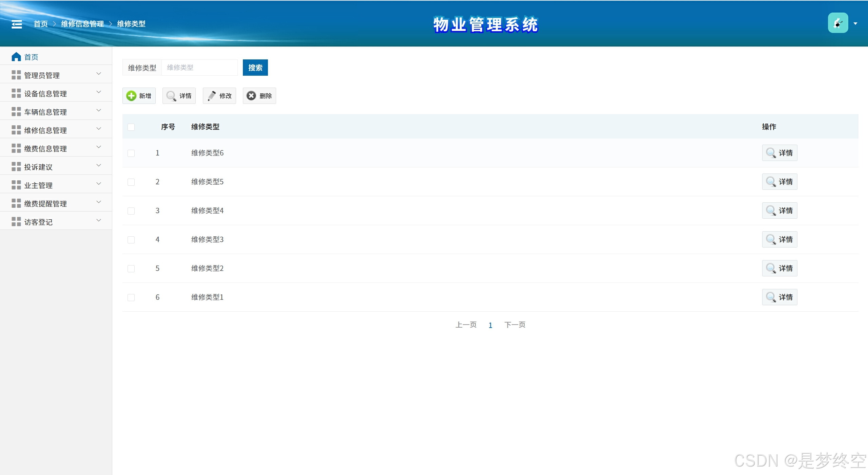Viewport: 868px width, 475px height.
Task: Check the checkbox for 维修类型6 row
Action: [131, 153]
